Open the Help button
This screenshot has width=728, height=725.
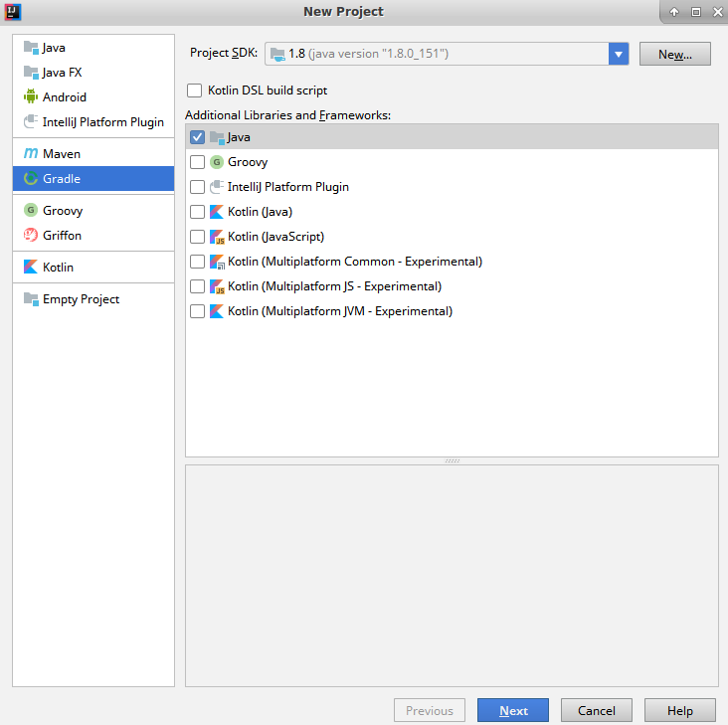pyautogui.click(x=679, y=710)
